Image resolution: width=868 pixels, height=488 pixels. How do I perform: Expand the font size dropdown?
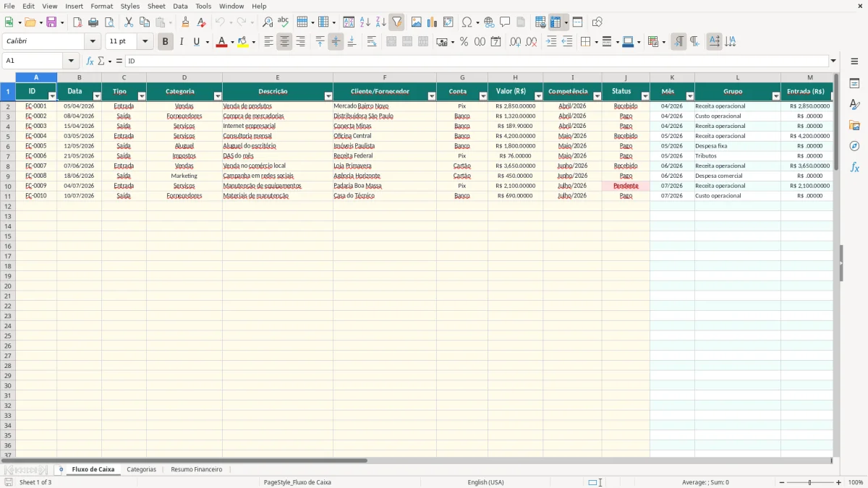[145, 42]
